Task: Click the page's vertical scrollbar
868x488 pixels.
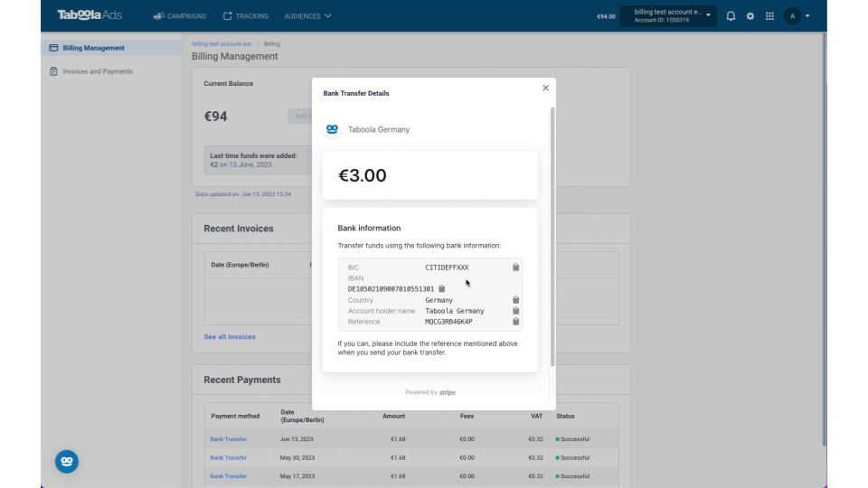Action: (824, 238)
